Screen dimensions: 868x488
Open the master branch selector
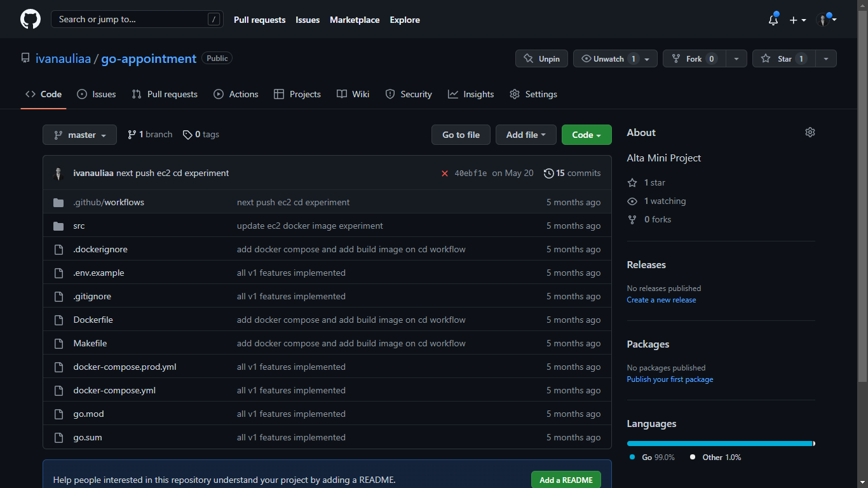click(79, 135)
